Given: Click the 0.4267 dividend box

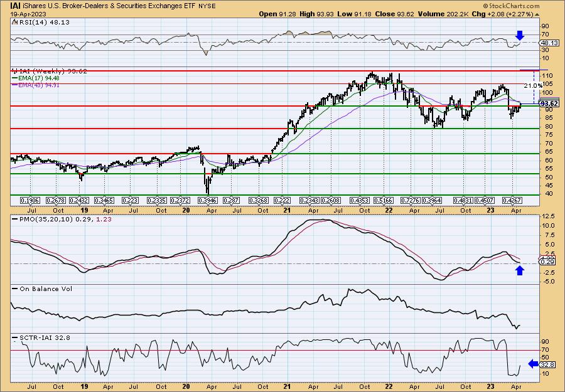Looking at the screenshot, I should [x=512, y=201].
